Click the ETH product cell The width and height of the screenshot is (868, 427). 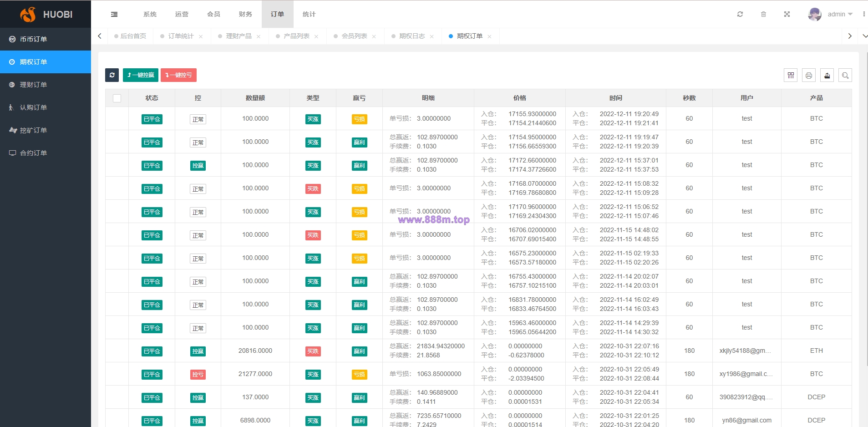[817, 351]
